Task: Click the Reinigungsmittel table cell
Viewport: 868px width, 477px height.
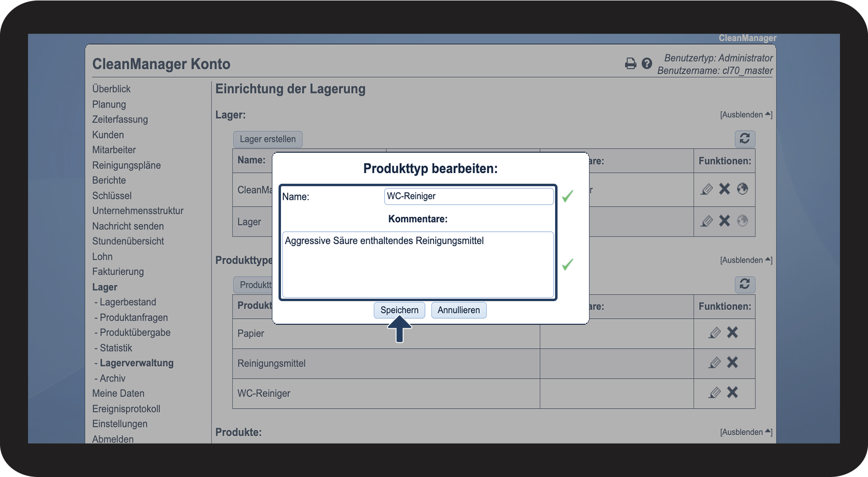Action: 386,364
